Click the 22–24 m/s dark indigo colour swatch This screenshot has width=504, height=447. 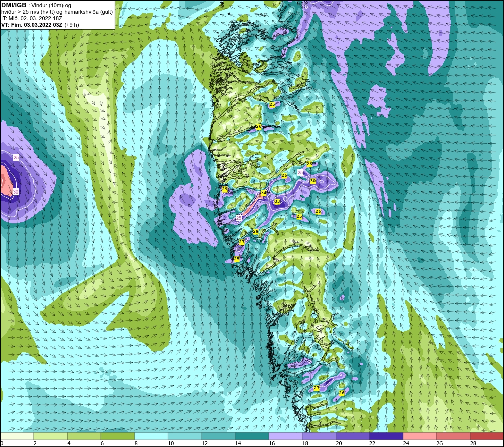[386, 436]
